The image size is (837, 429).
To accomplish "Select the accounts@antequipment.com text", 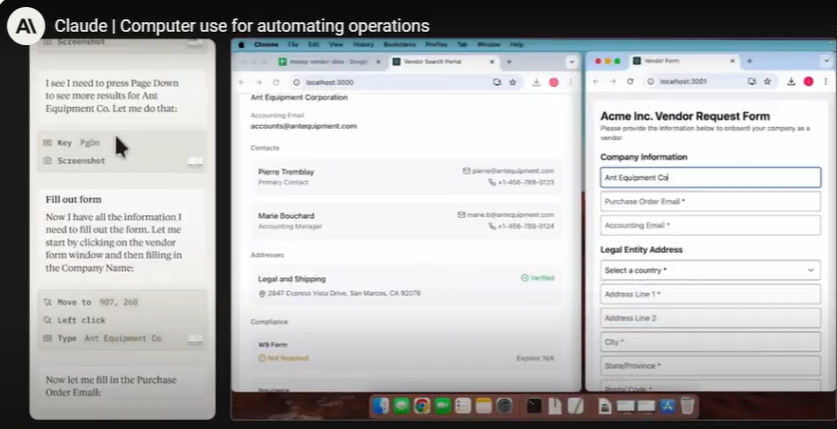I will [x=304, y=126].
